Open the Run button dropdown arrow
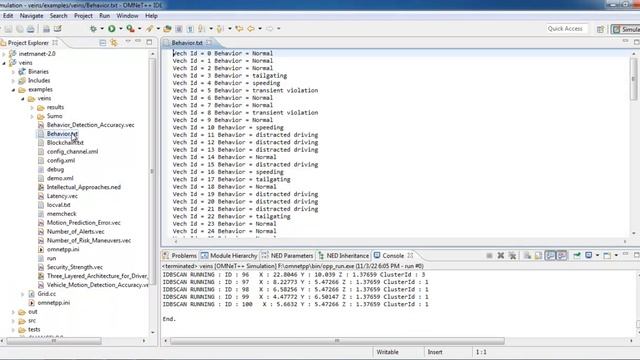 (x=120, y=29)
